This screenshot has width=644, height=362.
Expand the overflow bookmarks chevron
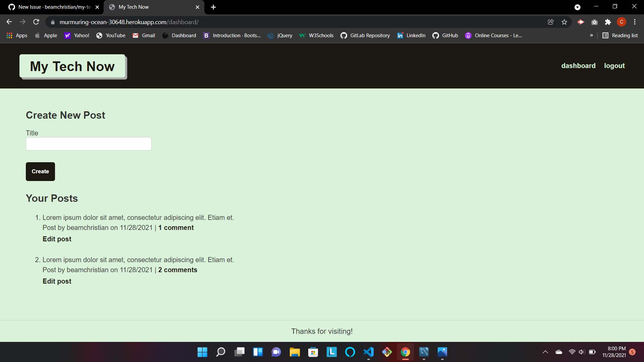click(592, 35)
